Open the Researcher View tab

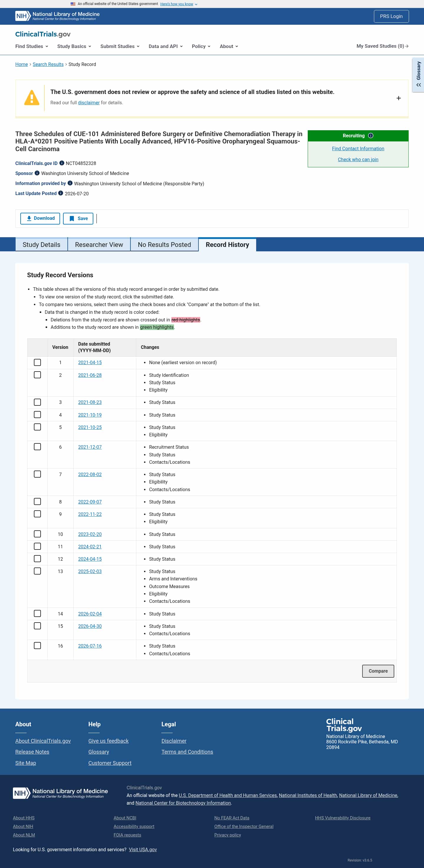99,245
